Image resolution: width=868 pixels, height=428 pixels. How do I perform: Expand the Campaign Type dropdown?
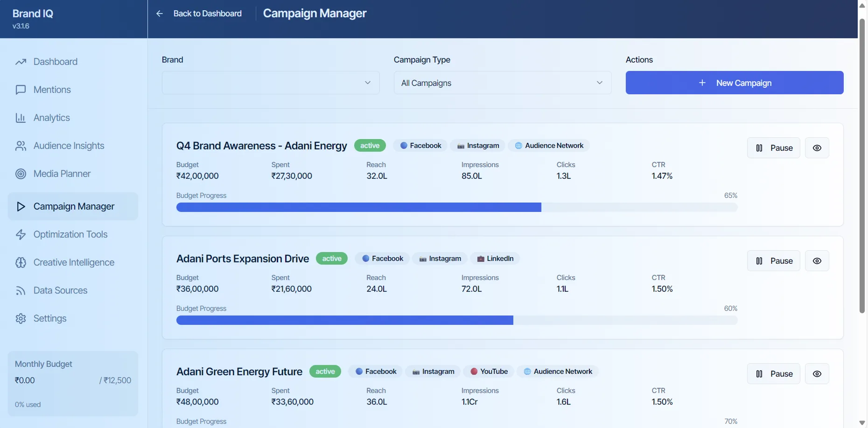point(502,83)
